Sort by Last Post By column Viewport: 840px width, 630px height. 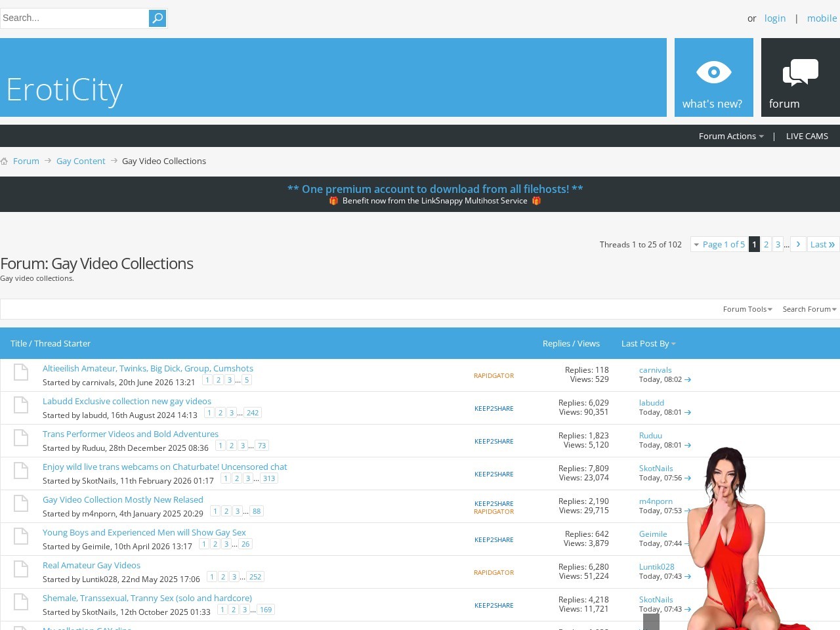(648, 343)
